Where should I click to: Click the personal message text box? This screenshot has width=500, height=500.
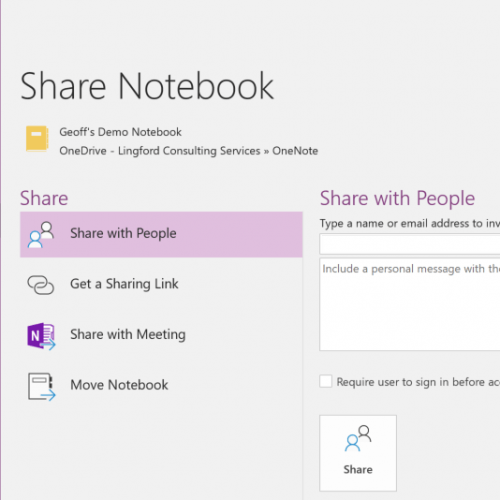(x=410, y=304)
